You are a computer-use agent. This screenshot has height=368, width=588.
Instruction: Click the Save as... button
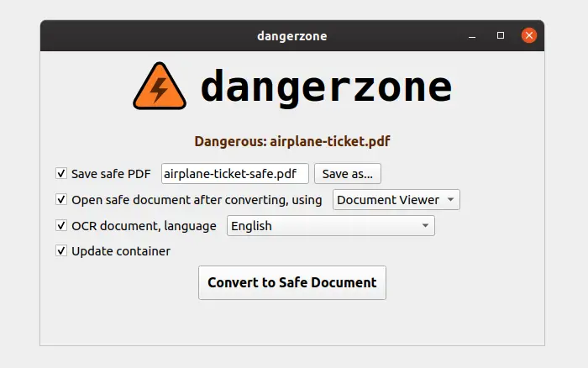(x=348, y=174)
